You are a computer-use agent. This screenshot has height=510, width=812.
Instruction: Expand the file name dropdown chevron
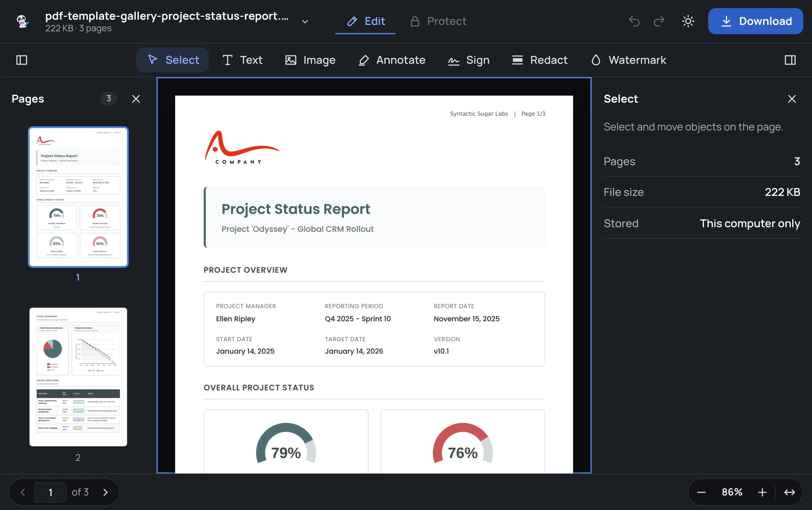(305, 21)
